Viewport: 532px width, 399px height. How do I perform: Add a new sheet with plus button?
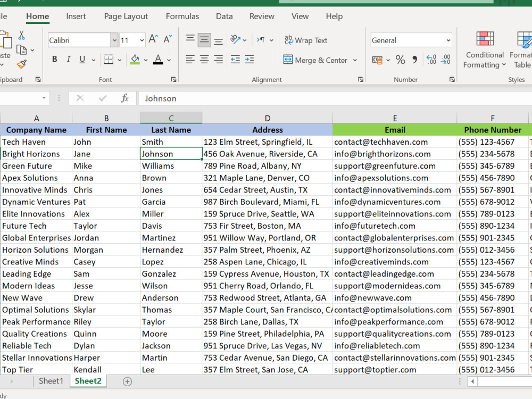click(x=127, y=381)
